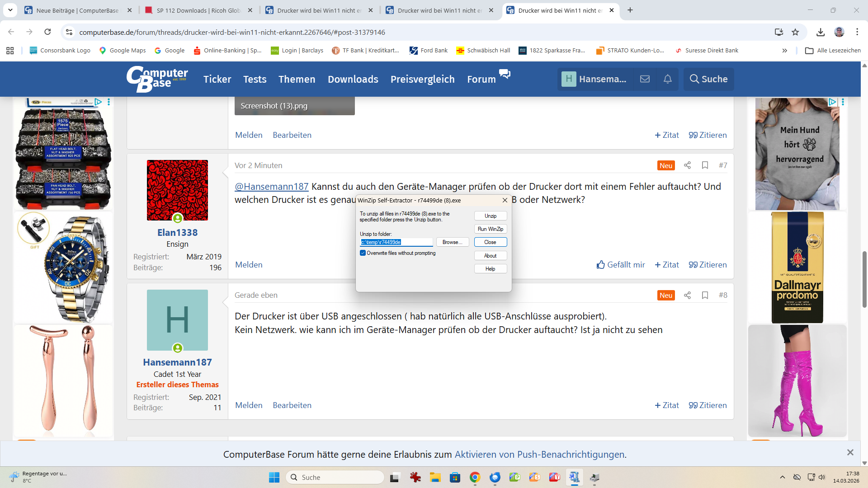Click the Chrome downloads icon
Screen dimensions: 868x488
[820, 32]
